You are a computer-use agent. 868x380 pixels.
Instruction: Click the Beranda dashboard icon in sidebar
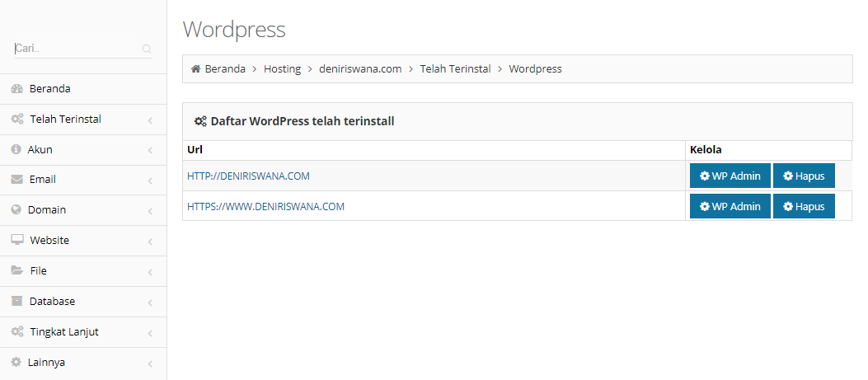pyautogui.click(x=16, y=89)
